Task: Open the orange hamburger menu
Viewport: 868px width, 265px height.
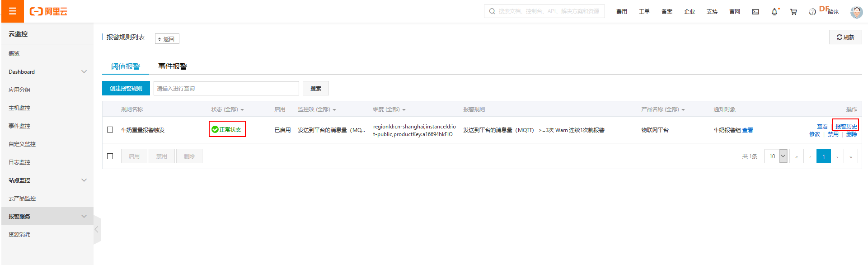Action: [x=12, y=11]
